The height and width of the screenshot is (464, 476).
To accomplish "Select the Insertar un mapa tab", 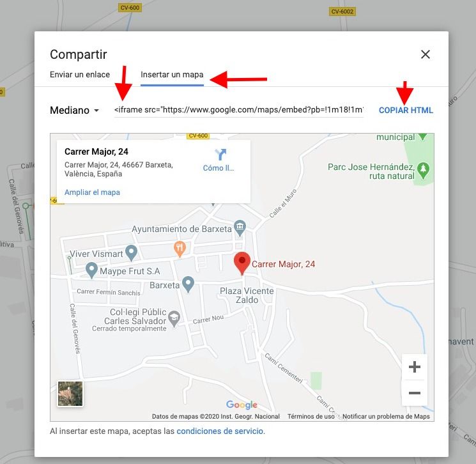I will pos(172,75).
